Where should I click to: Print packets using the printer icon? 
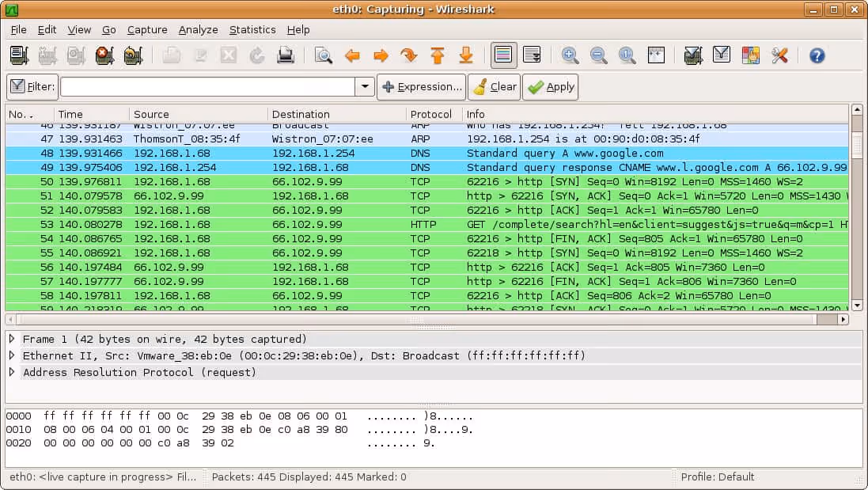(x=286, y=55)
